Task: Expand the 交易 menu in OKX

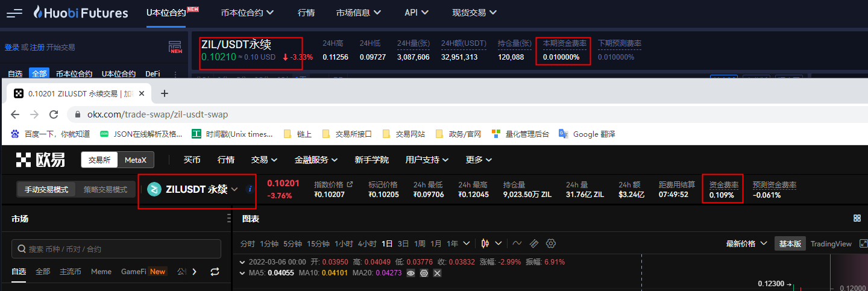Action: pos(264,160)
